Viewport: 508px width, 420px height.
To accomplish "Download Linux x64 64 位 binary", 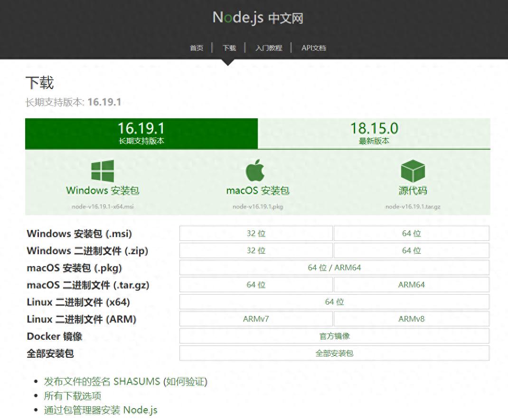I will 334,302.
